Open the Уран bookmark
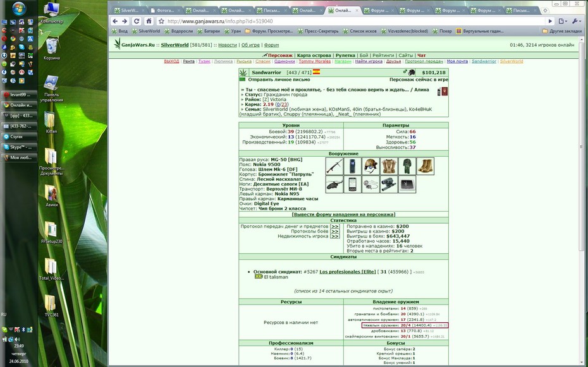Screen dimensions: 588x367 point(233,31)
